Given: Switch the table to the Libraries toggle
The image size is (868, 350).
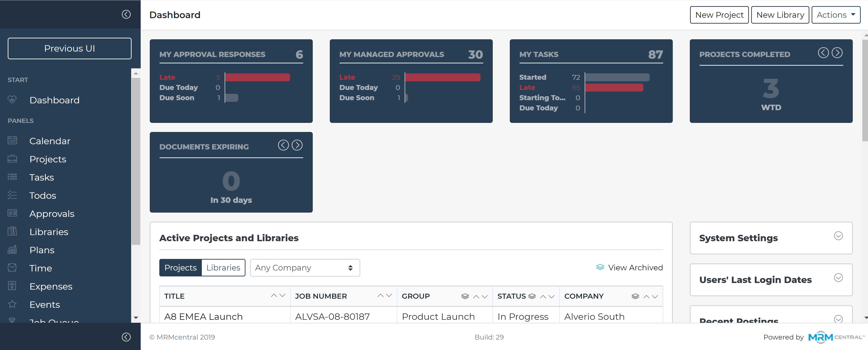Looking at the screenshot, I should 223,268.
